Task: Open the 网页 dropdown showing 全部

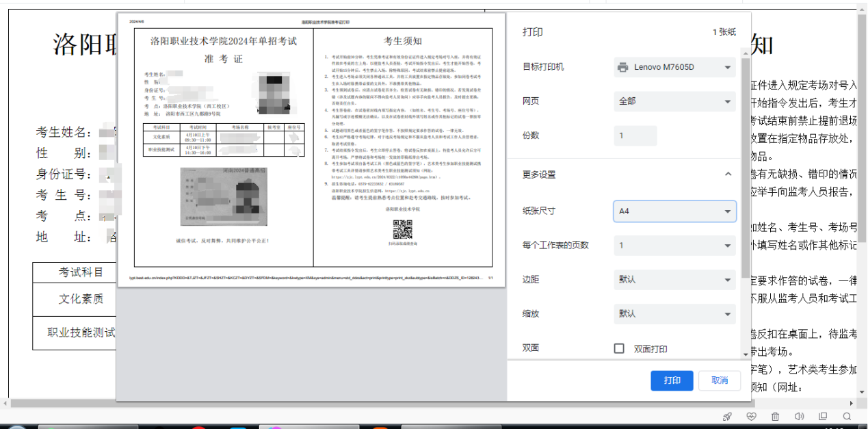Action: click(674, 101)
